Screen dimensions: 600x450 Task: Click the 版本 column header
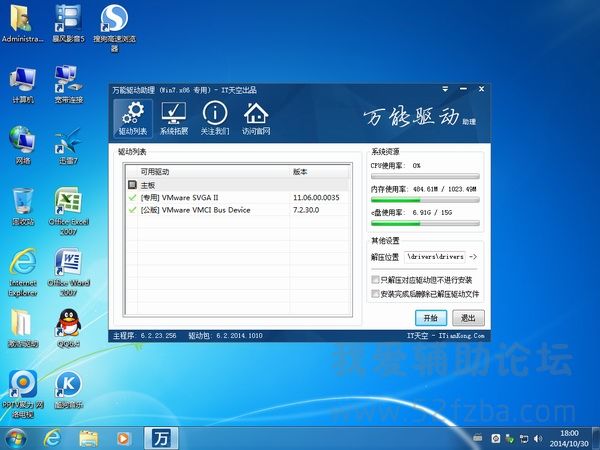(x=320, y=172)
